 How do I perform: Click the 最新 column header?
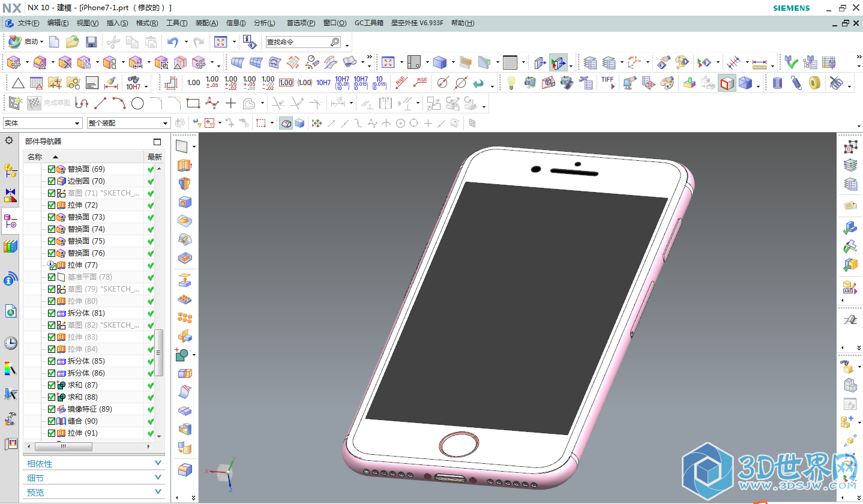[x=154, y=157]
